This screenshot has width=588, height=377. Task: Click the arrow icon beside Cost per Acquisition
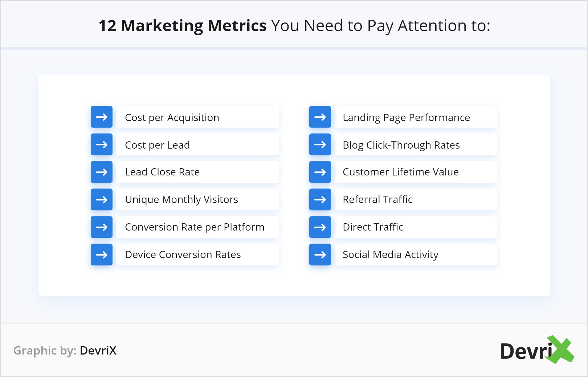(102, 117)
